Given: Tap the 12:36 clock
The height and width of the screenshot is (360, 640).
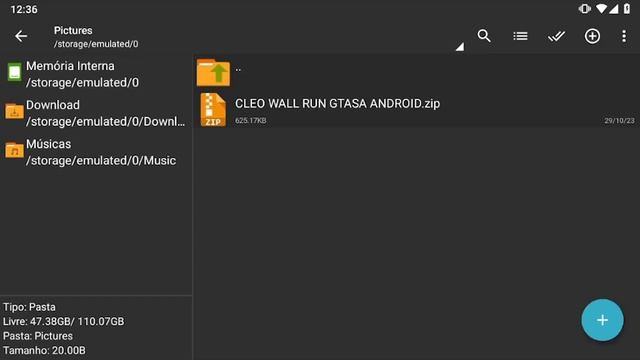Looking at the screenshot, I should [x=24, y=9].
